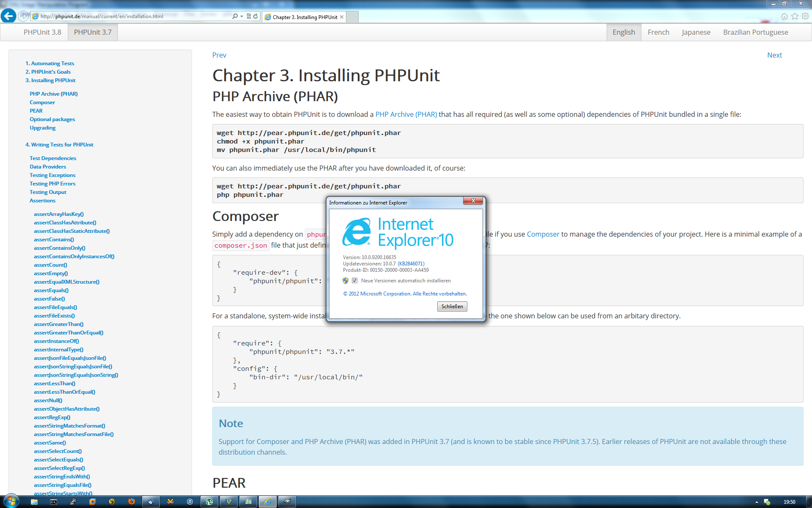Image resolution: width=812 pixels, height=508 pixels.
Task: Expand the assertArrayHasKey() sidebar item
Action: pos(58,214)
